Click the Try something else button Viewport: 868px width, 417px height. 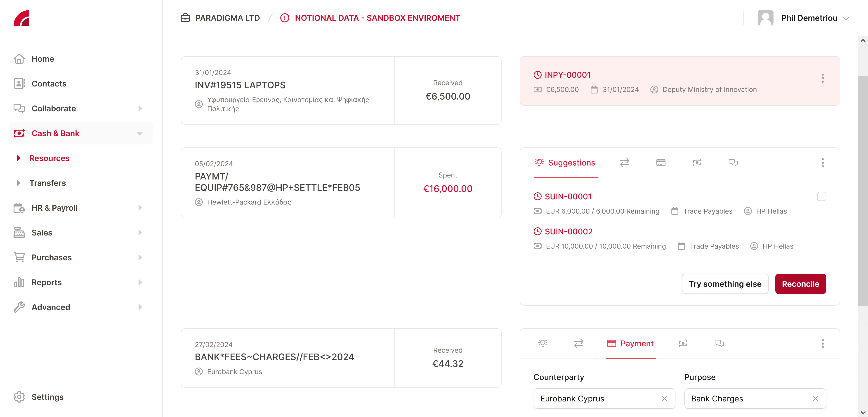click(x=725, y=284)
